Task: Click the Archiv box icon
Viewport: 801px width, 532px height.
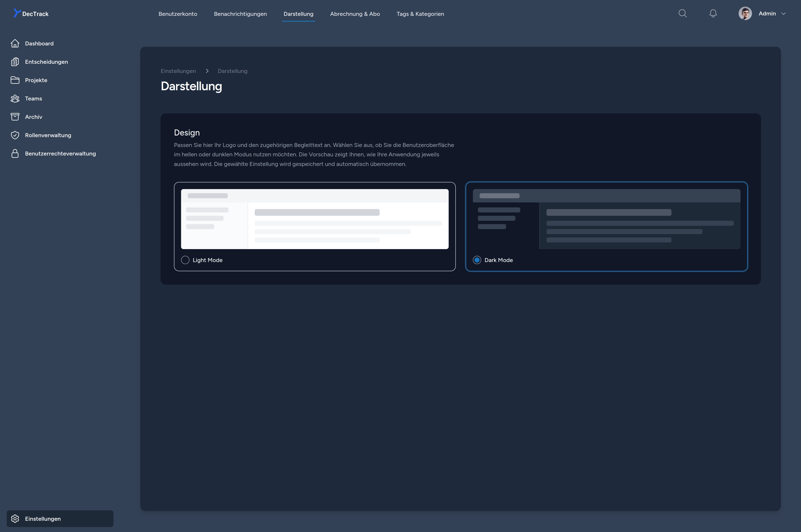Action: click(x=15, y=117)
